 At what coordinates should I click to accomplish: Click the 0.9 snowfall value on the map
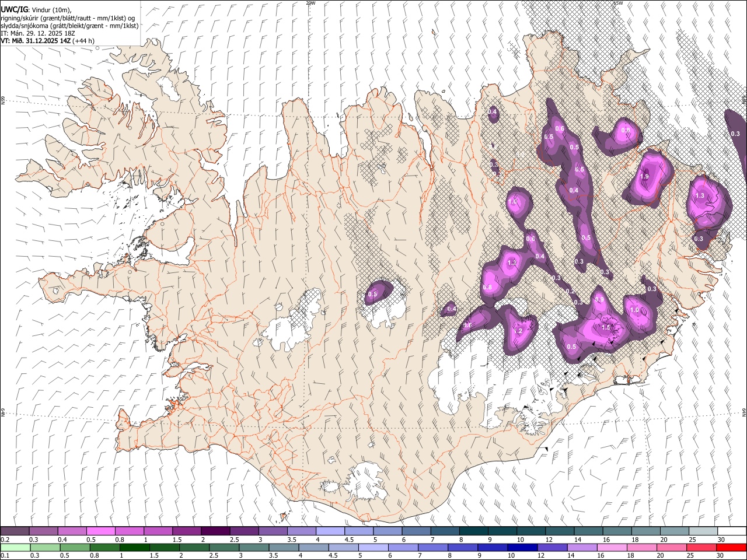click(x=599, y=299)
